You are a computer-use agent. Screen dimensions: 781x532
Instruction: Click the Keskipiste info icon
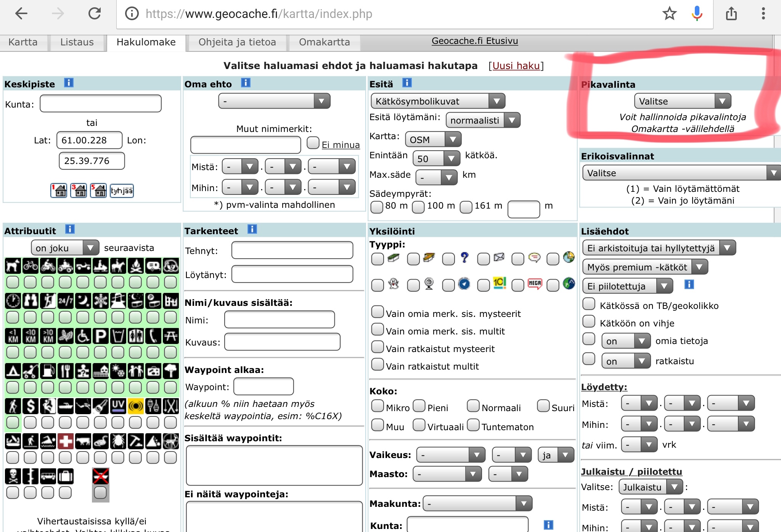point(69,83)
